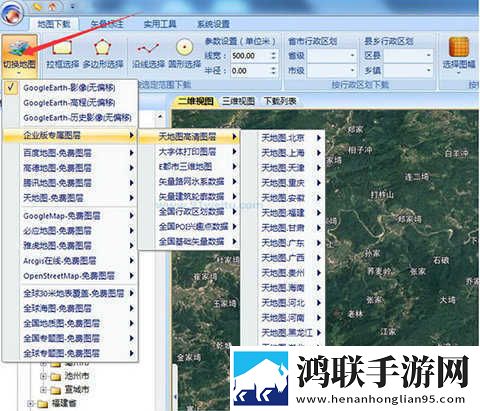Open the 百度地图-免费图层 submenu

click(70, 153)
